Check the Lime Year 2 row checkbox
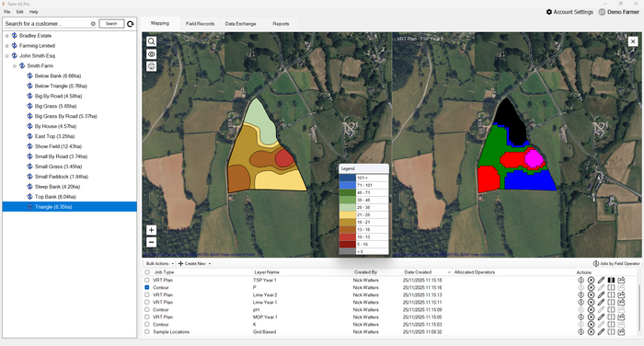This screenshot has height=346, width=644. (147, 295)
